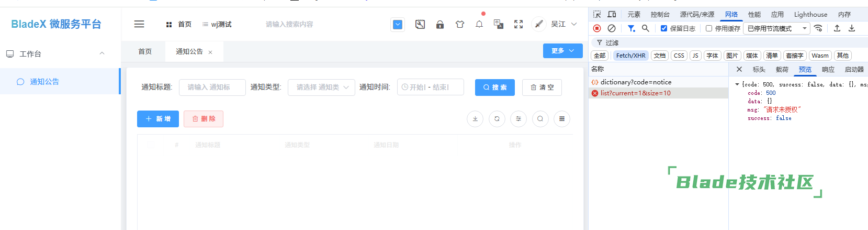Click the grid view round icon
The height and width of the screenshot is (230, 868).
tap(562, 119)
